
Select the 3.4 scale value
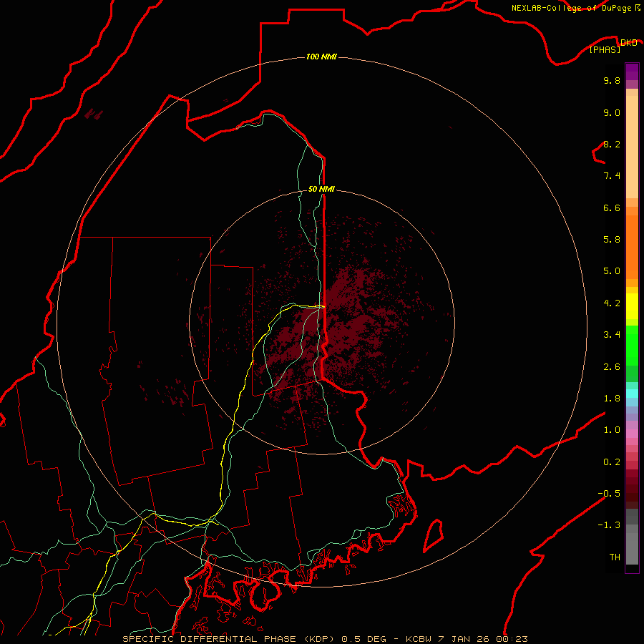coord(612,335)
